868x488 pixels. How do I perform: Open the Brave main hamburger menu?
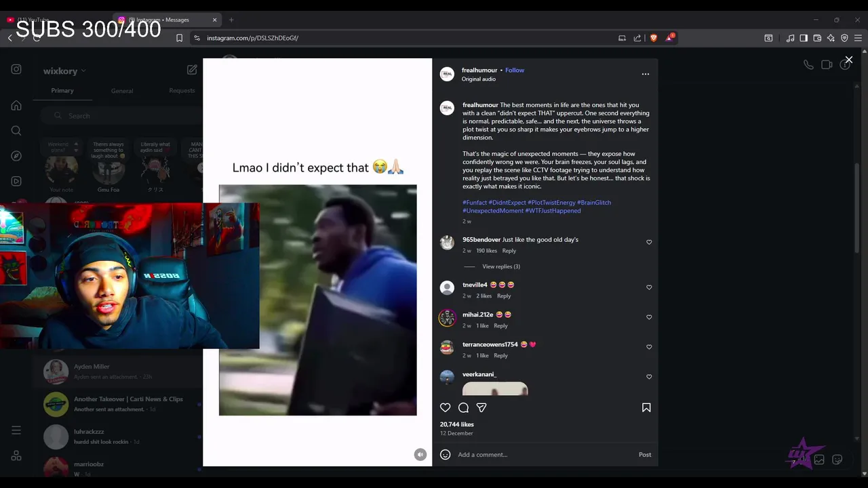click(858, 38)
